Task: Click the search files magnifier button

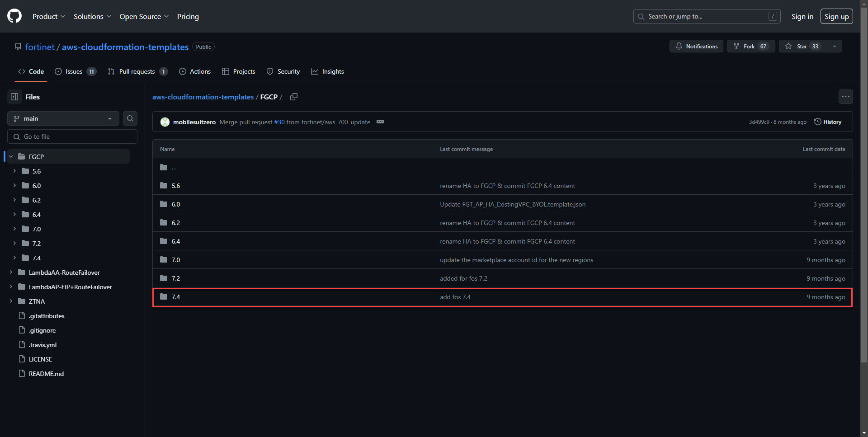Action: pos(130,118)
